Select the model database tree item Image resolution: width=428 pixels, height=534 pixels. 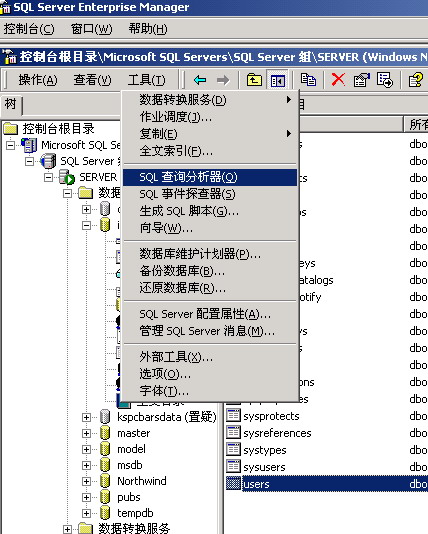tap(131, 449)
